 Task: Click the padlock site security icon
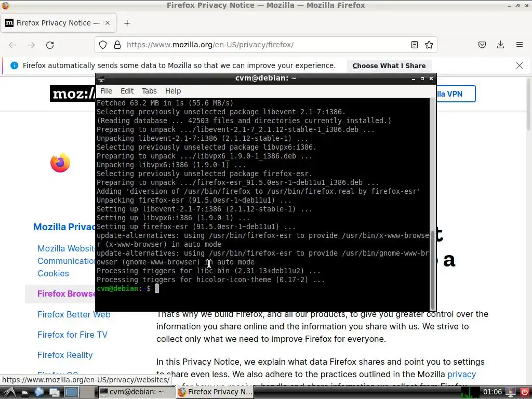tap(117, 45)
